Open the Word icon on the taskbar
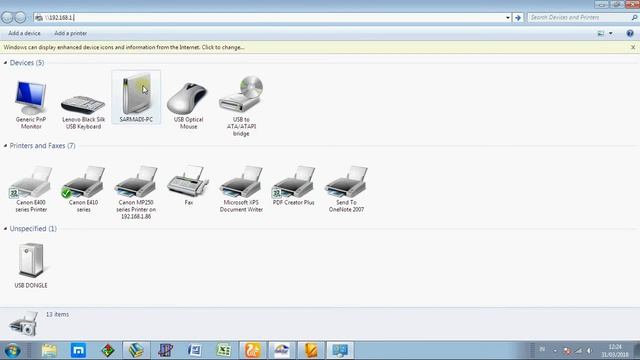 pos(194,350)
